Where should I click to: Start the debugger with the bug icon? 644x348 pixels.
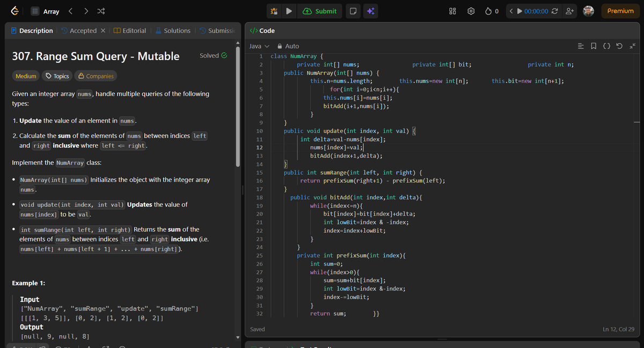pyautogui.click(x=274, y=11)
